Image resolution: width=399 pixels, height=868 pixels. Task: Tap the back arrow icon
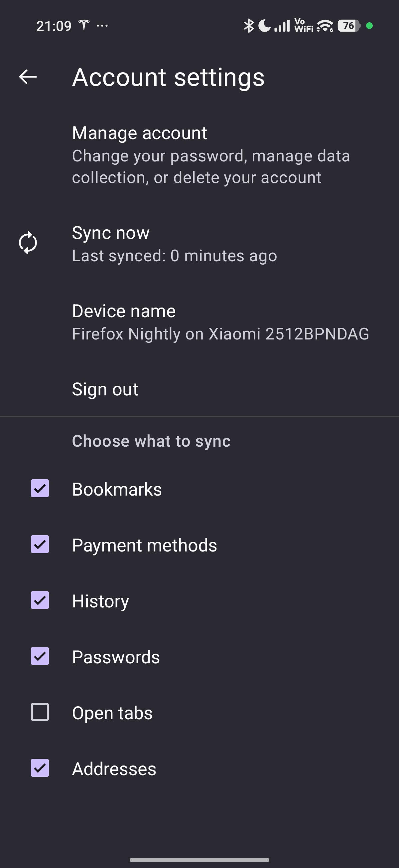pyautogui.click(x=28, y=77)
